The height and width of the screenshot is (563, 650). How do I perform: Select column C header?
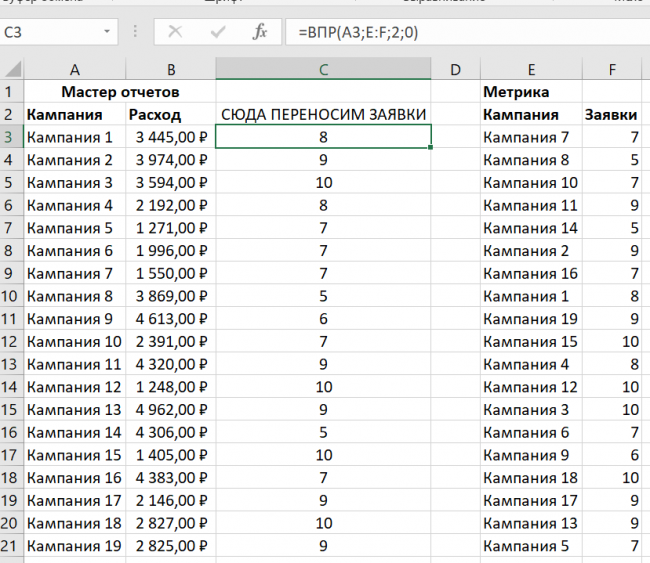point(323,69)
